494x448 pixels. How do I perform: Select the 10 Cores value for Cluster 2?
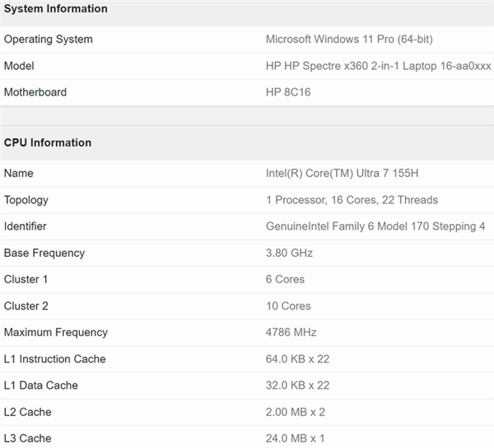point(288,306)
